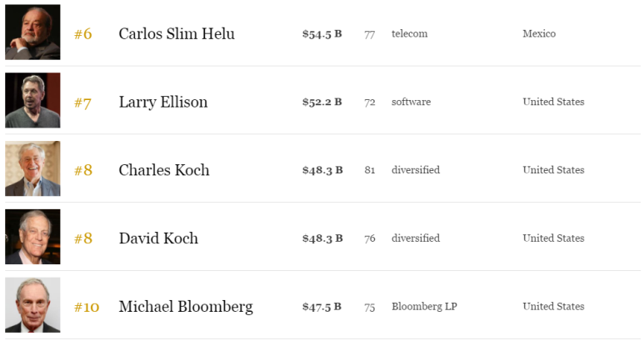Screen dimensions: 644x341
Task: Click the #10 rank number
Action: tap(86, 308)
